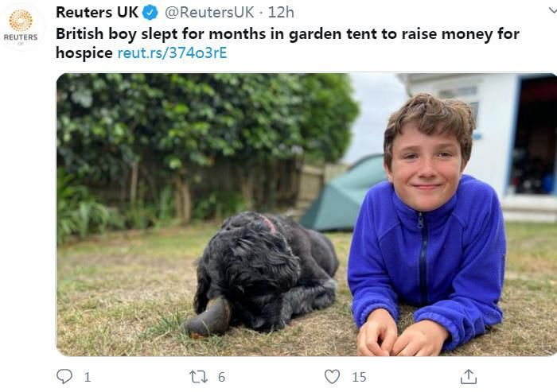Click the word 'hospice' in tweet text
The width and height of the screenshot is (557, 392).
pyautogui.click(x=84, y=53)
